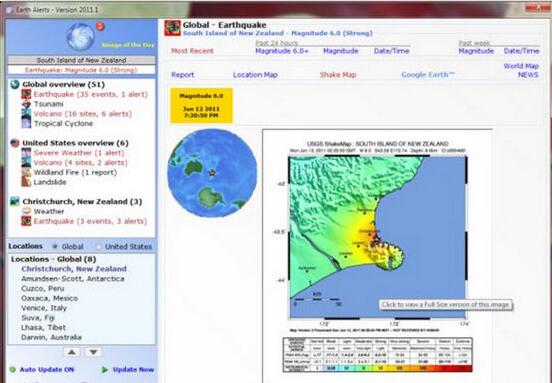Click the earthquake icon in the Global - Earthquake header
This screenshot has height=383, width=552.
coord(172,28)
